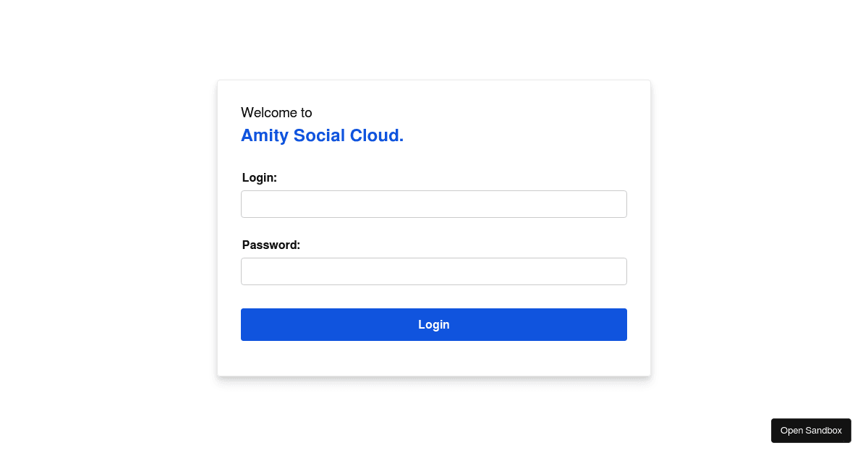Click the Welcome to text
The width and height of the screenshot is (868, 456).
click(276, 112)
